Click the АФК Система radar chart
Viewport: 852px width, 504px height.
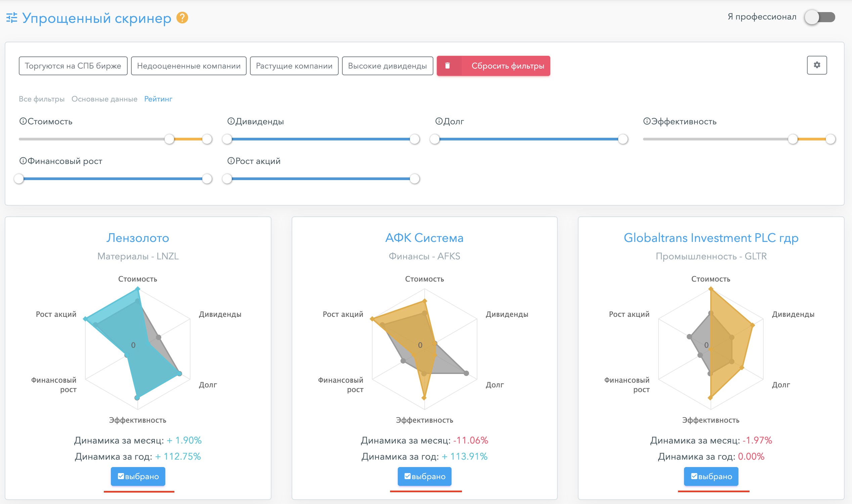[424, 349]
